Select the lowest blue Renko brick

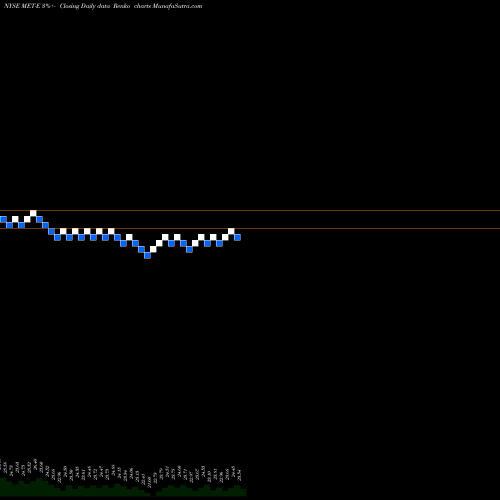pos(147,255)
